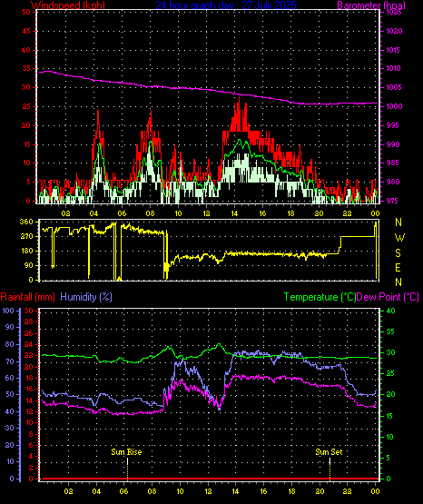The width and height of the screenshot is (423, 504).
Task: Click the Humidity (%) legend label
Action: 86,297
